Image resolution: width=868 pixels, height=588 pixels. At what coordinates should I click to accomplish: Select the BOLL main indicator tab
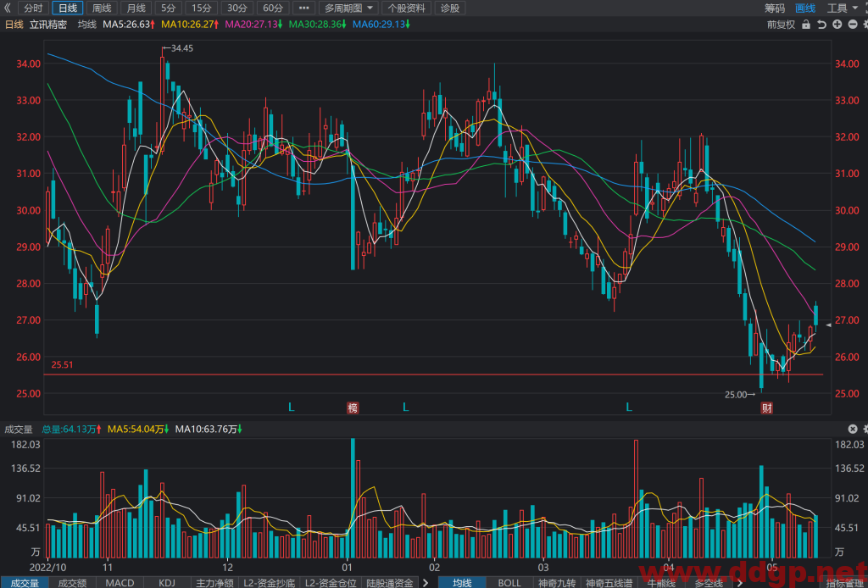click(x=509, y=582)
